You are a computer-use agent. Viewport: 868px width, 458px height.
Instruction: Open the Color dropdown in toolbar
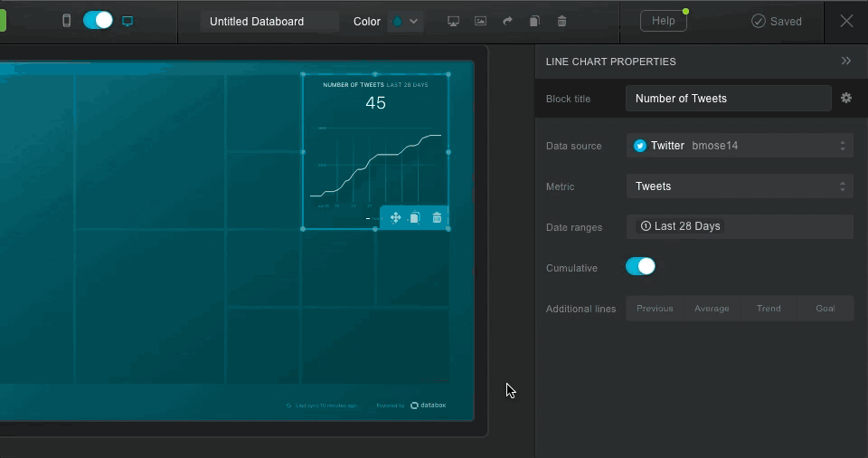point(405,22)
